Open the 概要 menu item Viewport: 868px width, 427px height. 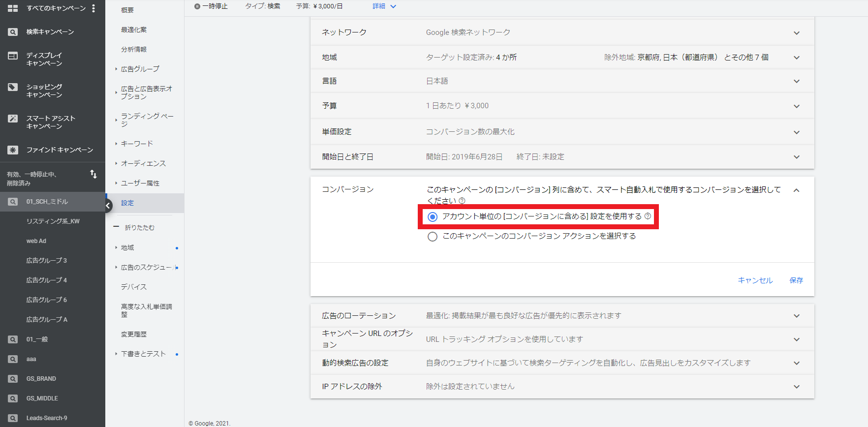coord(127,10)
